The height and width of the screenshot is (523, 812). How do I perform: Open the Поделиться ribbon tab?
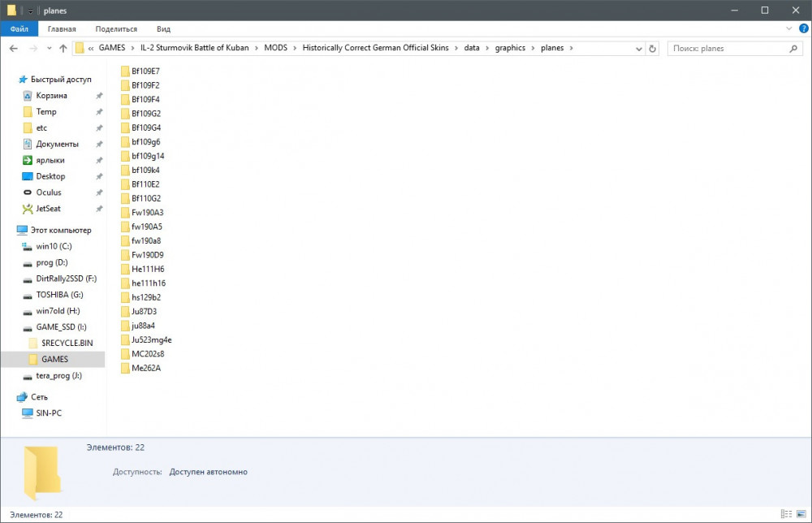tap(116, 29)
